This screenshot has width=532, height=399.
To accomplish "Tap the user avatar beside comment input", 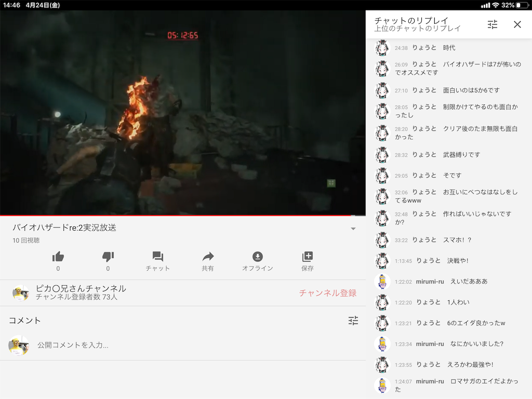I will [x=19, y=345].
